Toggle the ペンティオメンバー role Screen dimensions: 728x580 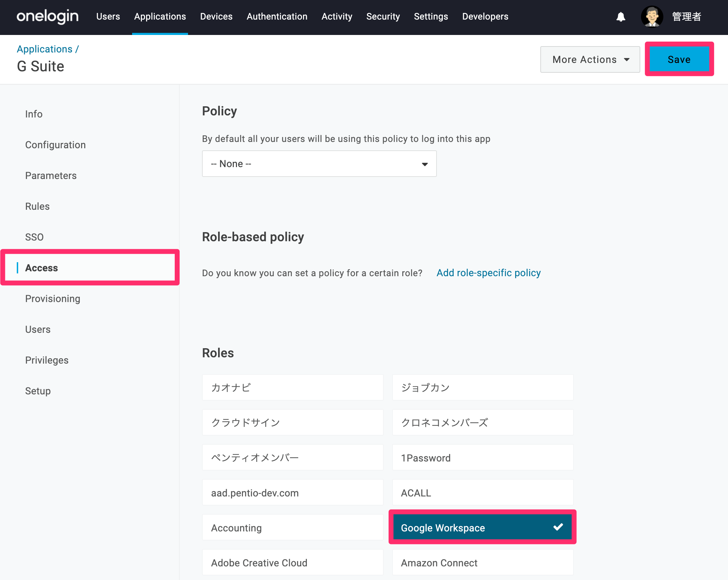coord(293,457)
